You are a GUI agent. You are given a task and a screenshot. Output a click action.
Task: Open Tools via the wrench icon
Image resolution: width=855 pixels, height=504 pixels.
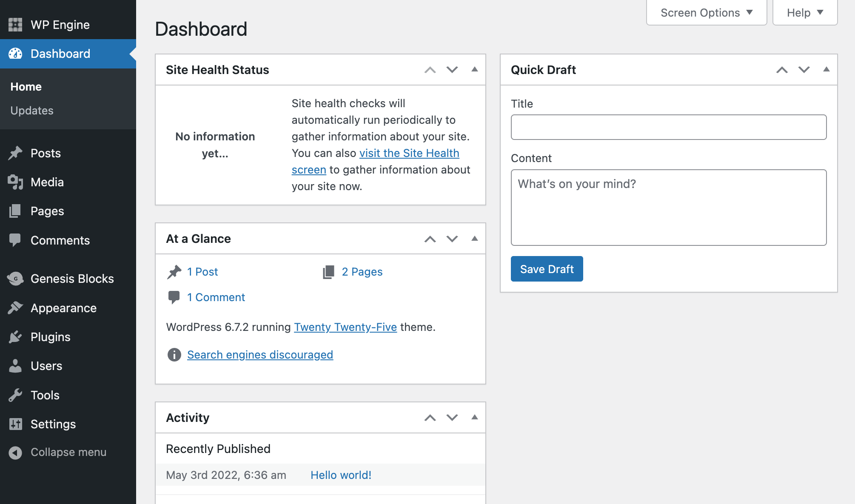[x=16, y=395]
